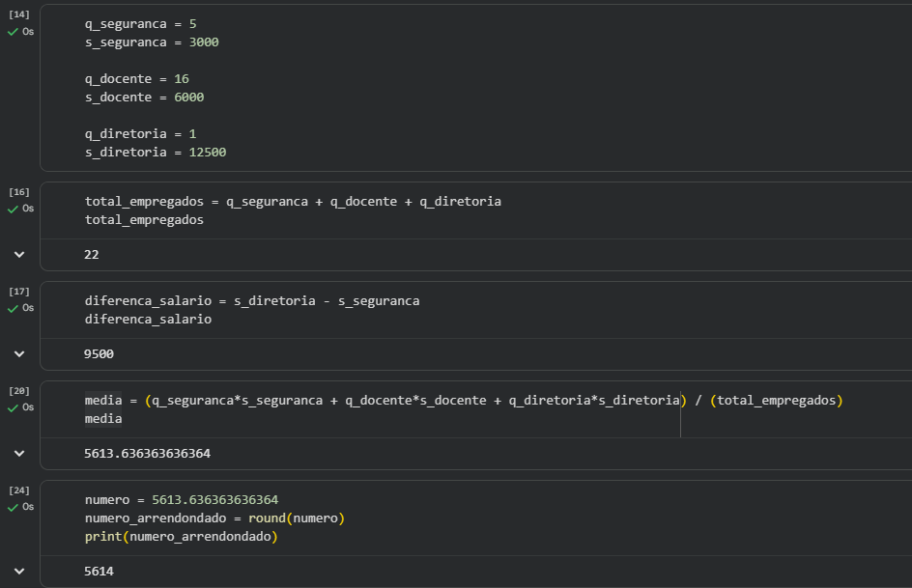Select the 5614 output text

(x=99, y=572)
